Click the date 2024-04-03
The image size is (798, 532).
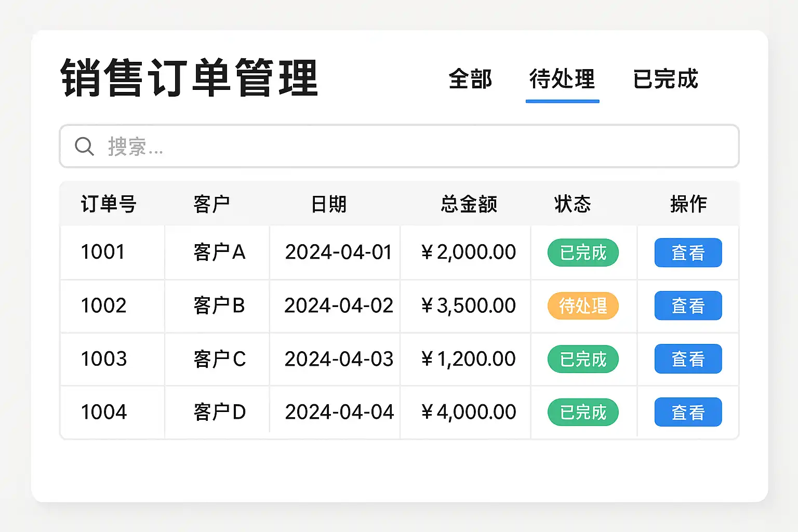click(339, 359)
